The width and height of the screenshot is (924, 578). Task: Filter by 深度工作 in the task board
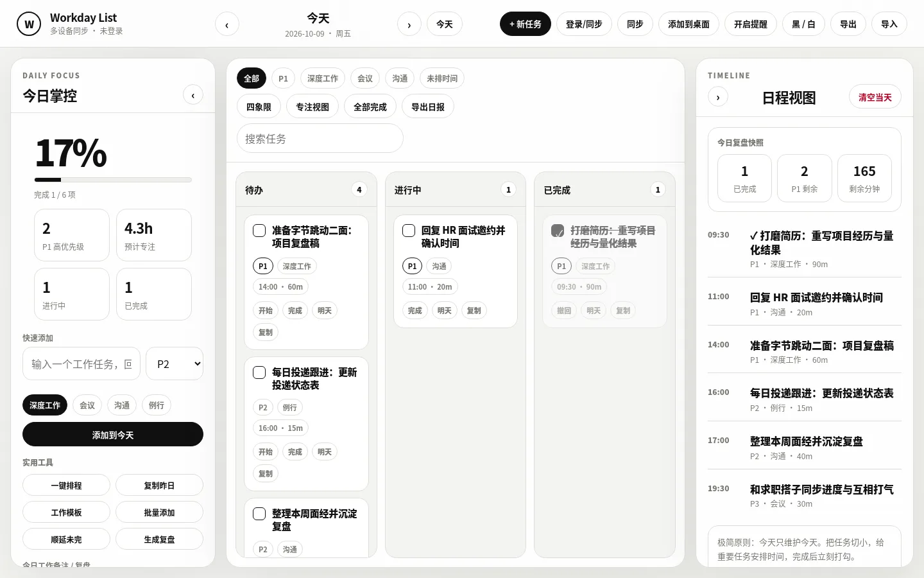coord(323,78)
